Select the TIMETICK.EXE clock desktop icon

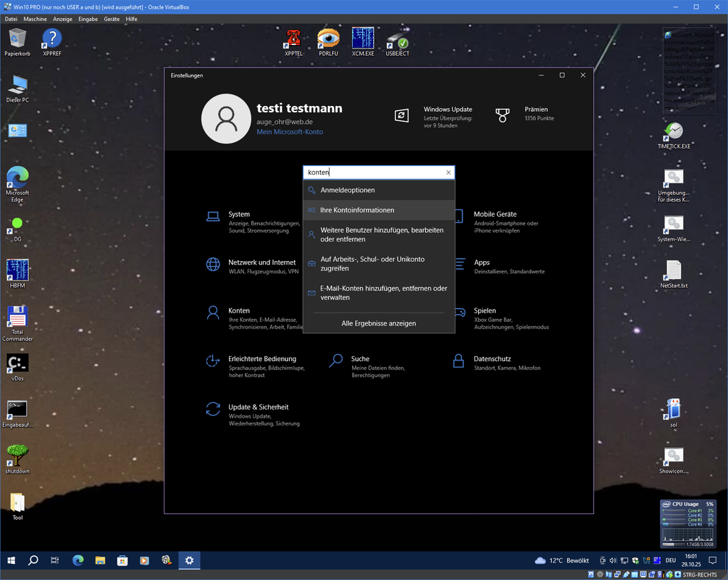tap(674, 136)
